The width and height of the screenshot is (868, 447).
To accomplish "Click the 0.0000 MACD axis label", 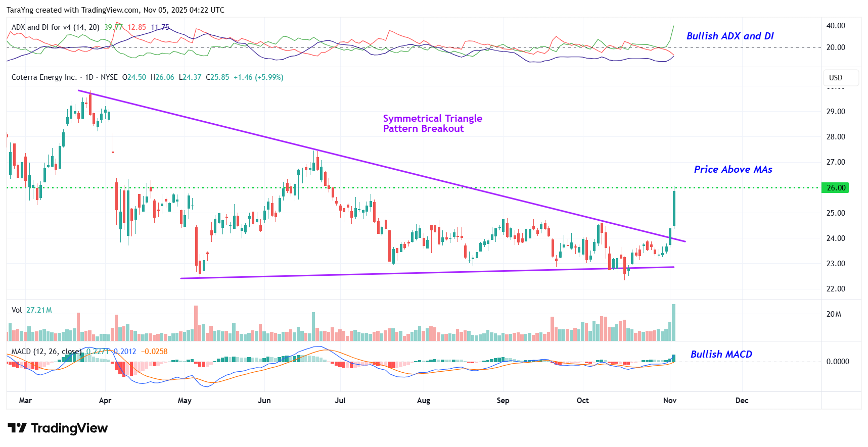I will click(837, 362).
